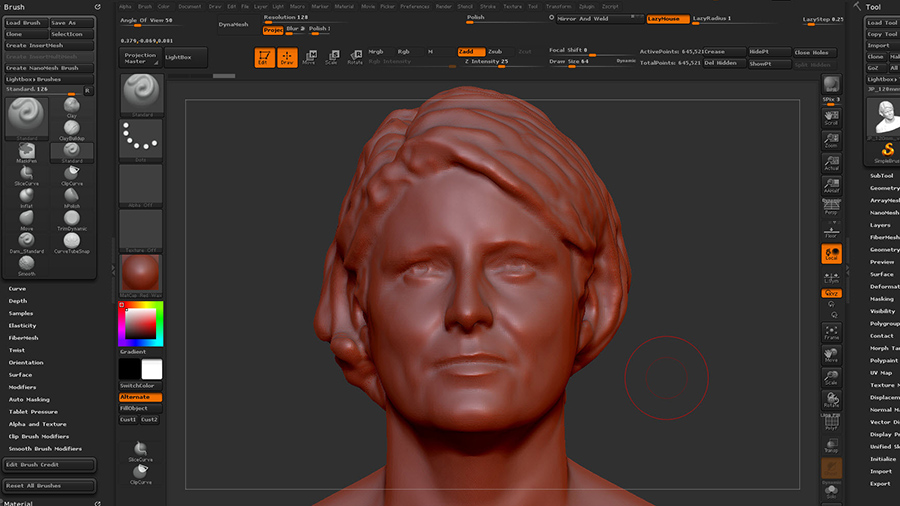The height and width of the screenshot is (506, 900).
Task: Expand the Tablet Pressure submenu
Action: tap(33, 412)
